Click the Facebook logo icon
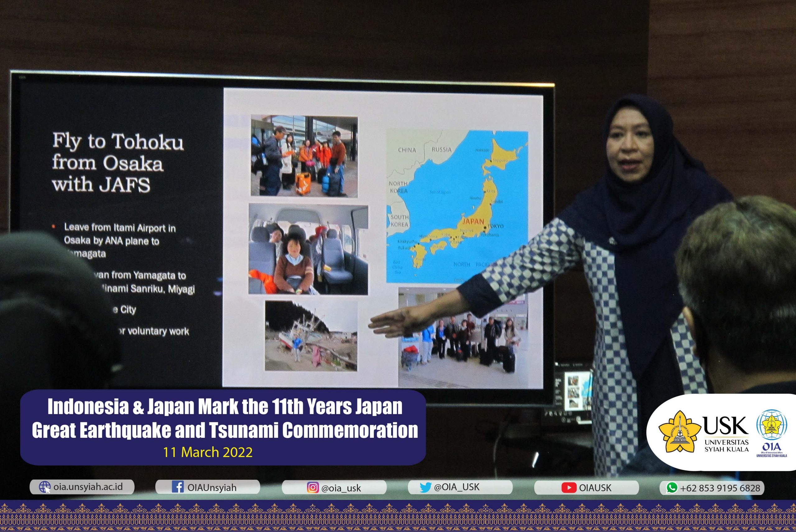This screenshot has width=796, height=532. click(178, 487)
